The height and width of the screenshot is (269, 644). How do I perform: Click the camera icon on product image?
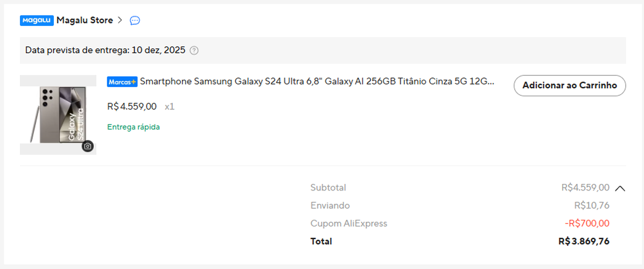point(88,146)
